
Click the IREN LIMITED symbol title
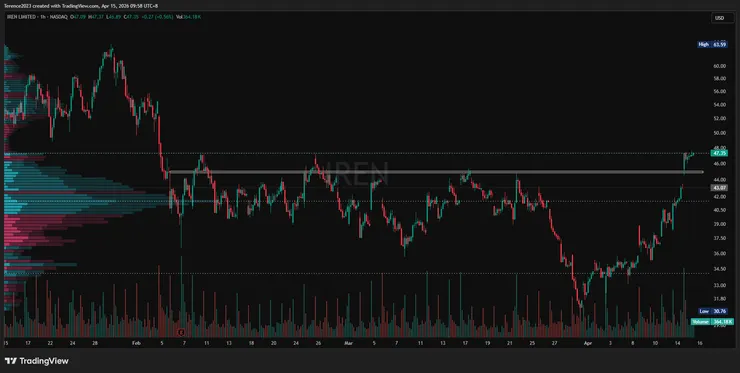coord(20,17)
